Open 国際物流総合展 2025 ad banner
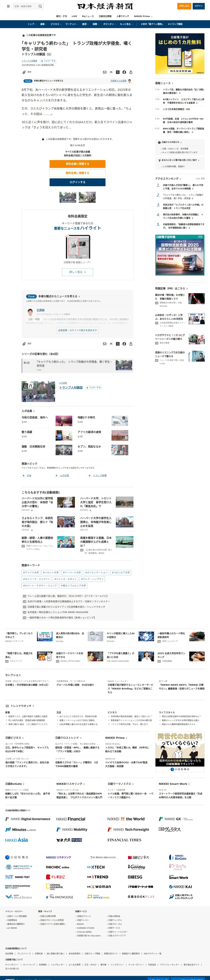Screen dimensions: 210x980 [180, 255]
